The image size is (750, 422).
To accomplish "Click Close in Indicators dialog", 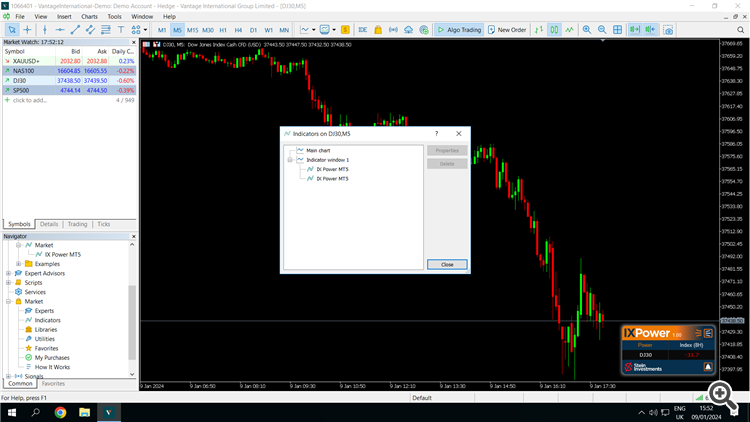I will pos(447,264).
